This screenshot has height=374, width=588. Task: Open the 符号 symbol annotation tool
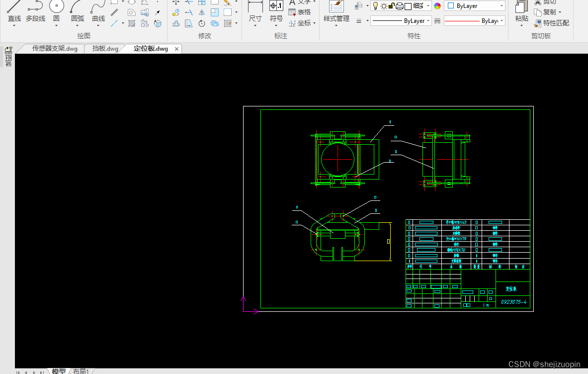[x=276, y=11]
